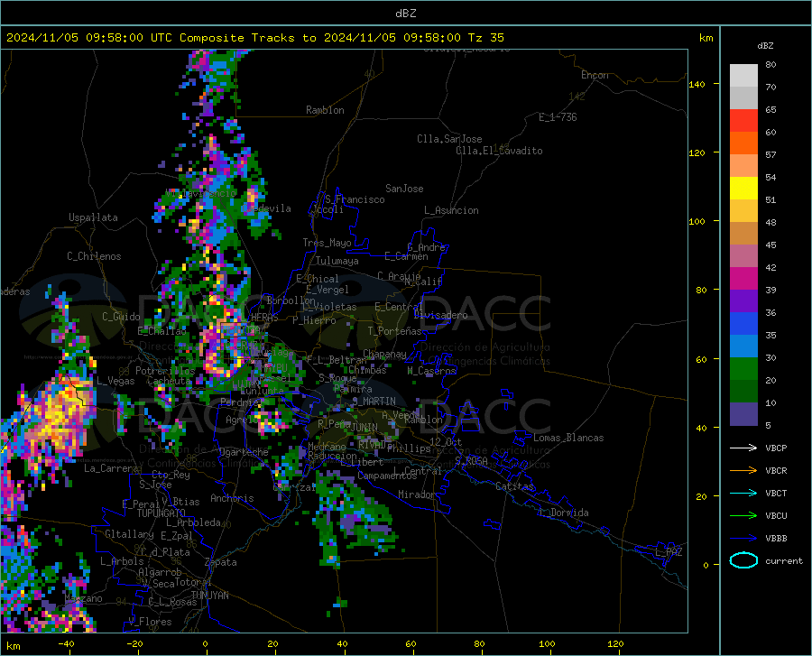
Task: Click the Chapanay label
Action: pyautogui.click(x=384, y=354)
